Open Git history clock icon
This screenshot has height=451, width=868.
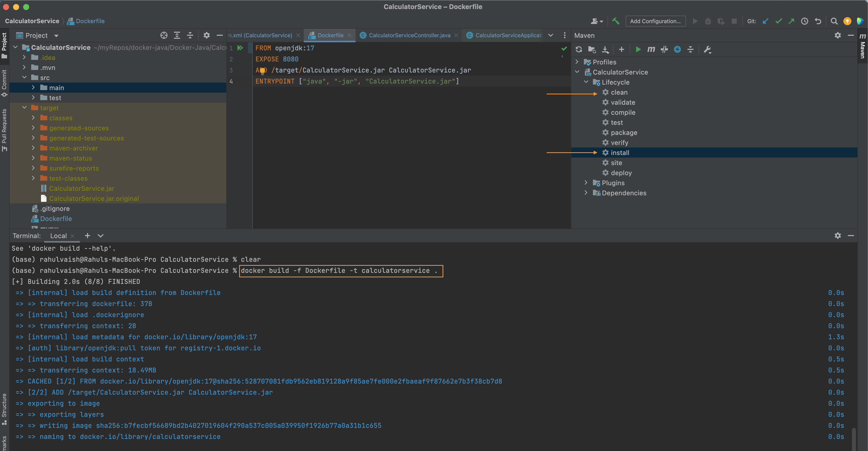point(804,21)
